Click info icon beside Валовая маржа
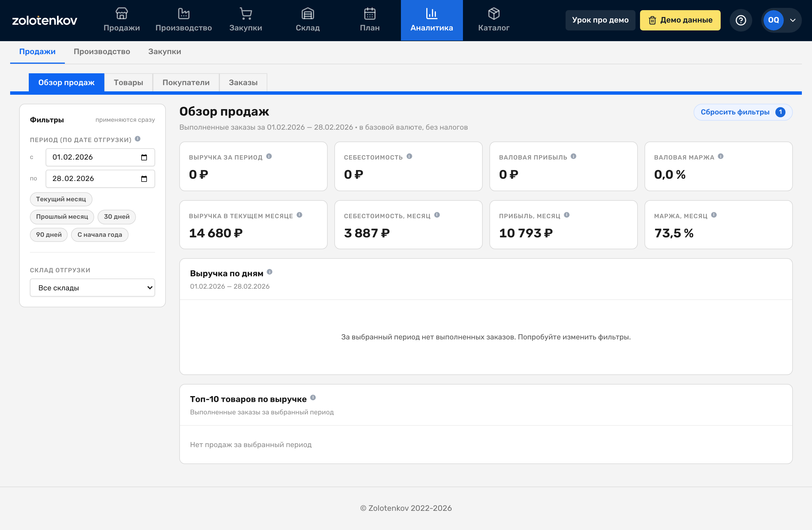Viewport: 812px width, 530px height. click(x=721, y=156)
